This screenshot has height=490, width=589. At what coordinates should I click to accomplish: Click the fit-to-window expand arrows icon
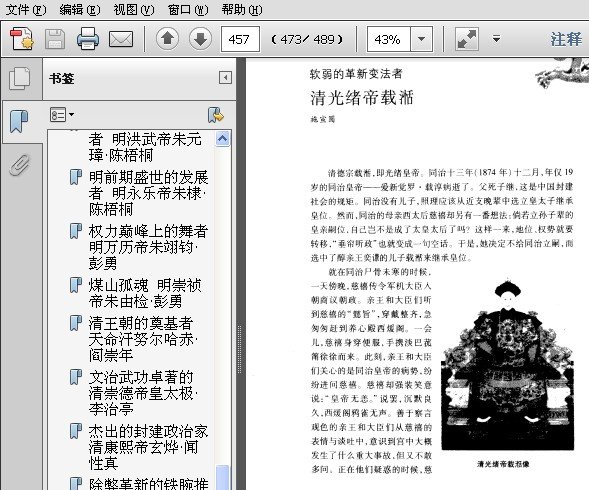click(467, 39)
